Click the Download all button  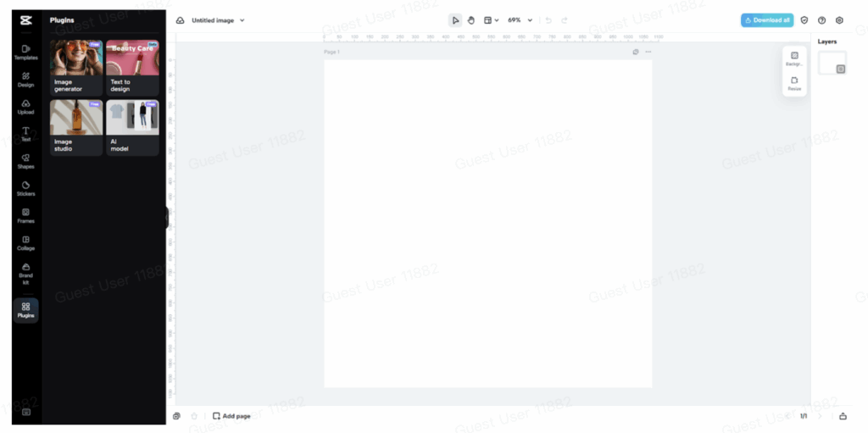[767, 20]
